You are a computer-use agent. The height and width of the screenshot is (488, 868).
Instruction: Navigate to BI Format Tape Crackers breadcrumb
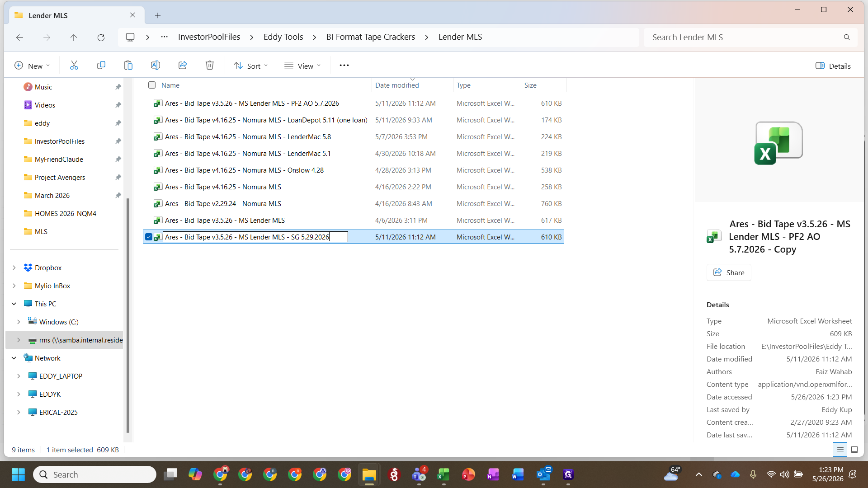(371, 37)
